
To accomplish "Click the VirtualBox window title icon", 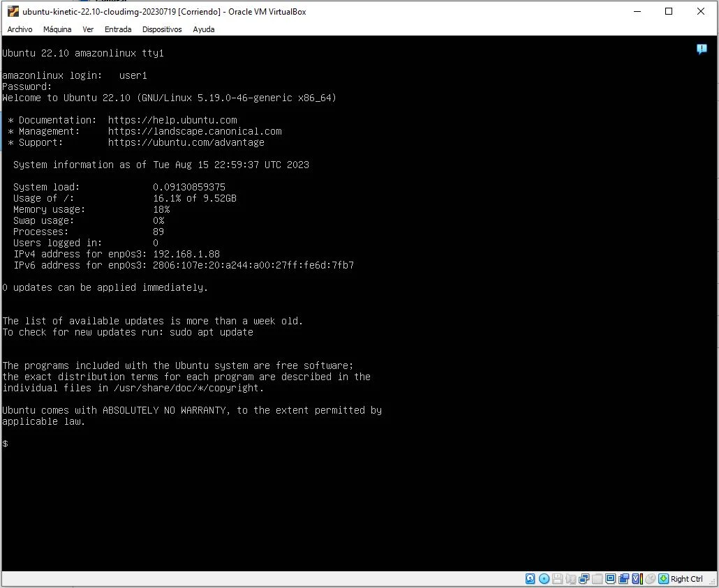I will coord(13,11).
